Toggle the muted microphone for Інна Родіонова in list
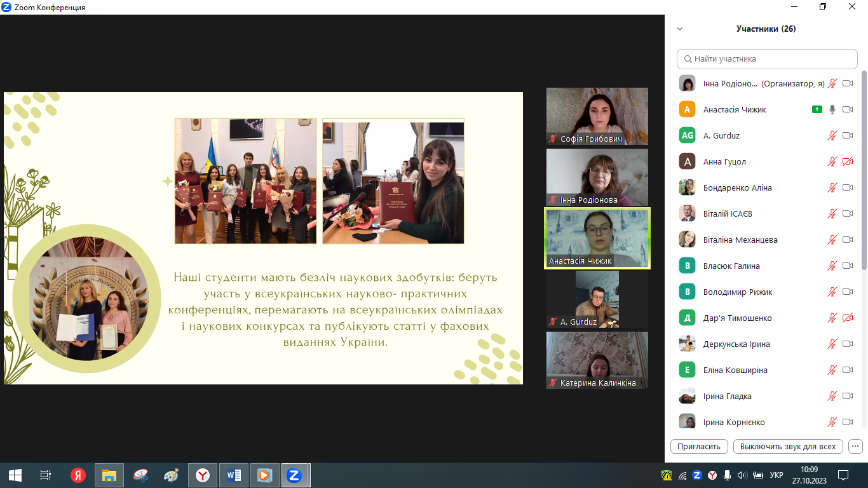Screen dimensions: 868x488 [x=832, y=83]
